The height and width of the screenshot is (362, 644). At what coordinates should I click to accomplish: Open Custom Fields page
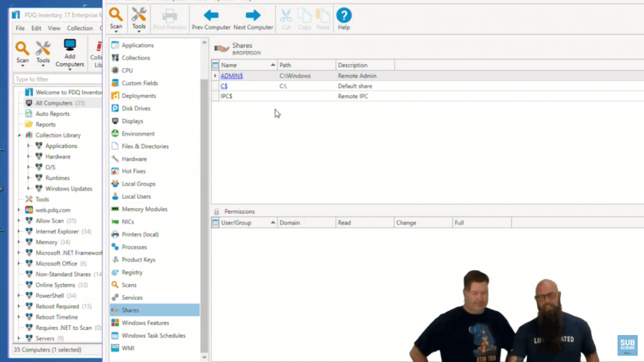pyautogui.click(x=140, y=84)
